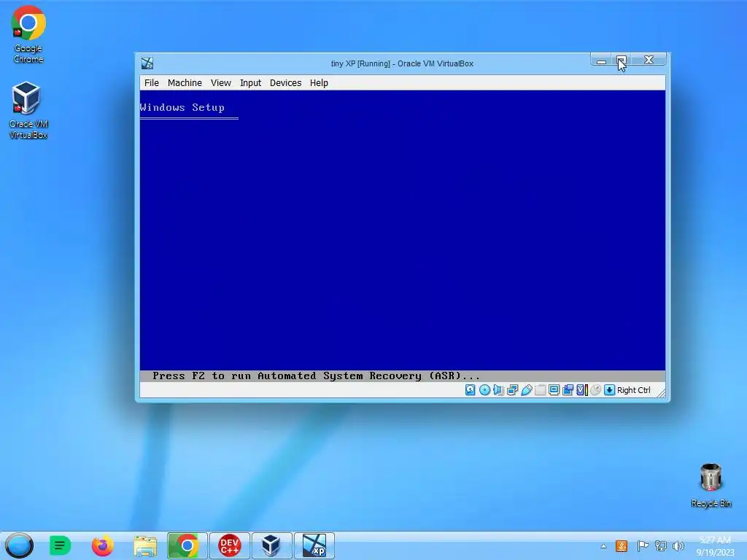The width and height of the screenshot is (747, 560).
Task: Open the volume speaker tray icon
Action: point(678,546)
